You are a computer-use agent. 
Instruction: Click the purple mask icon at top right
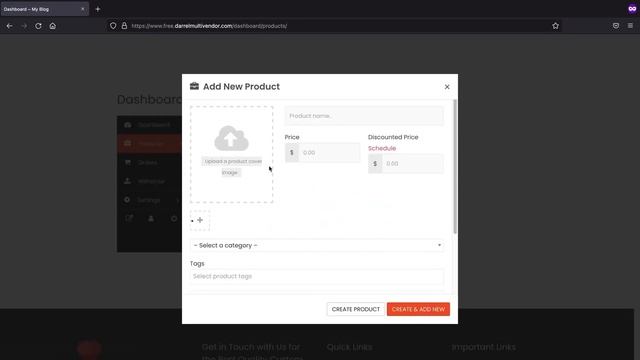(x=632, y=9)
